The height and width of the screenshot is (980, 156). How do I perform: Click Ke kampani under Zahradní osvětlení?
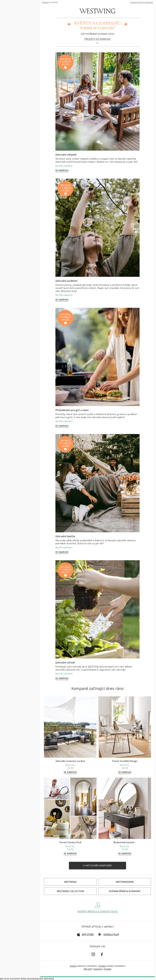coord(62,300)
